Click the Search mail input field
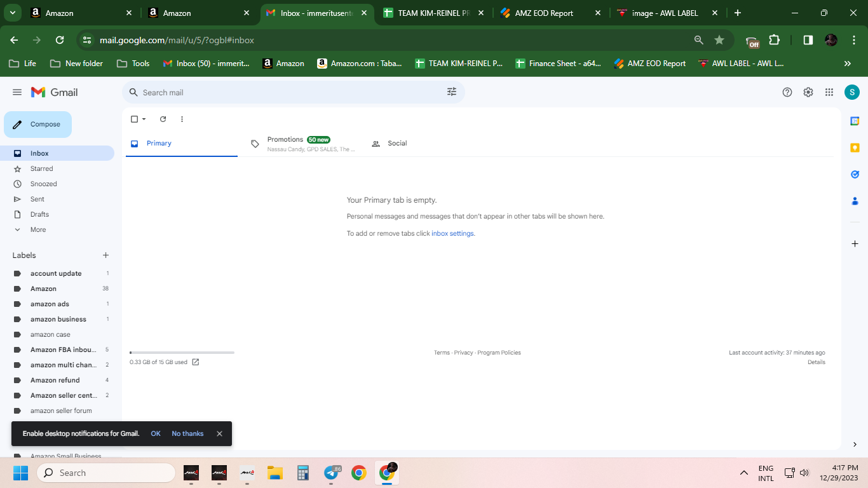868x488 pixels. point(292,92)
